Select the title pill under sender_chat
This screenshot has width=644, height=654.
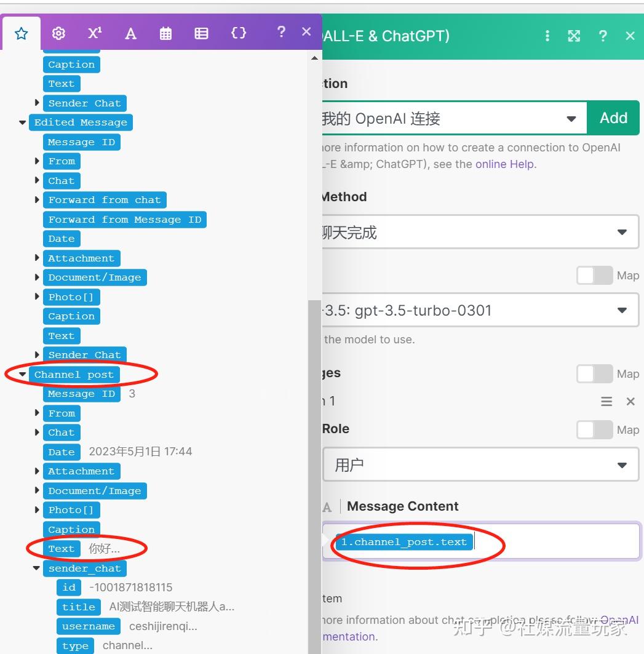tap(79, 607)
